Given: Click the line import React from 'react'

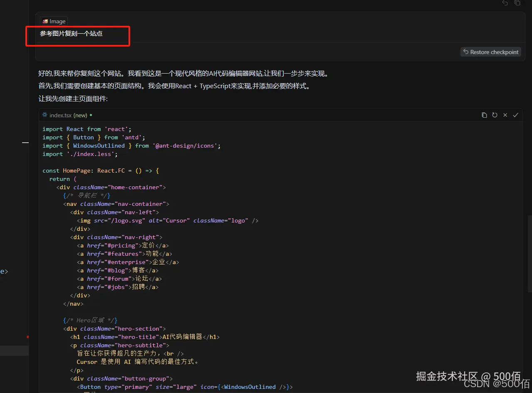Looking at the screenshot, I should [x=87, y=129].
